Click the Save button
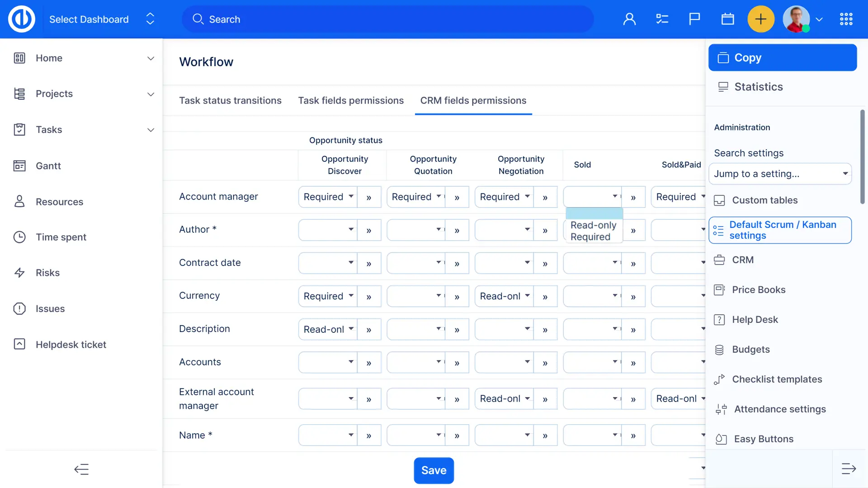The width and height of the screenshot is (868, 488). [x=434, y=470]
